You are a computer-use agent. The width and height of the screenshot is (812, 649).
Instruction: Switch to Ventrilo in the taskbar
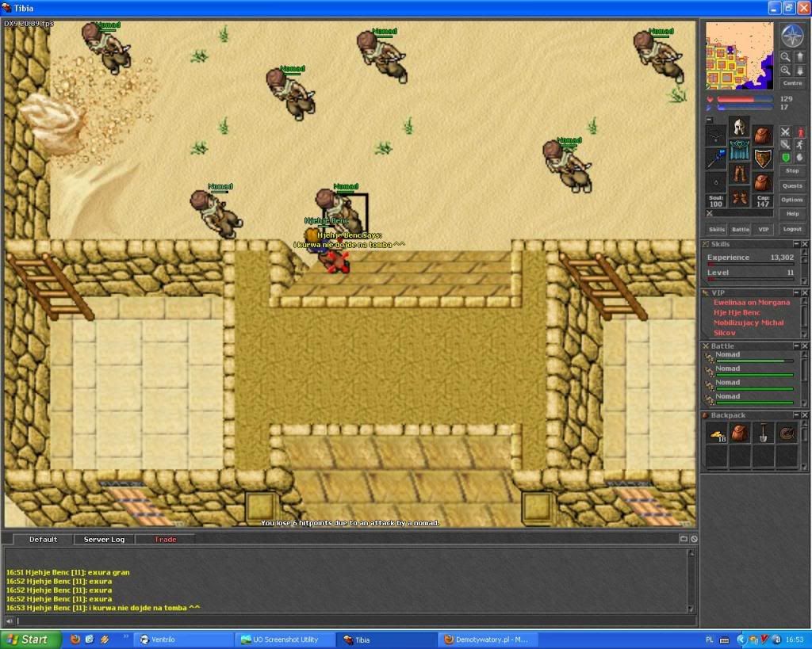pos(185,639)
